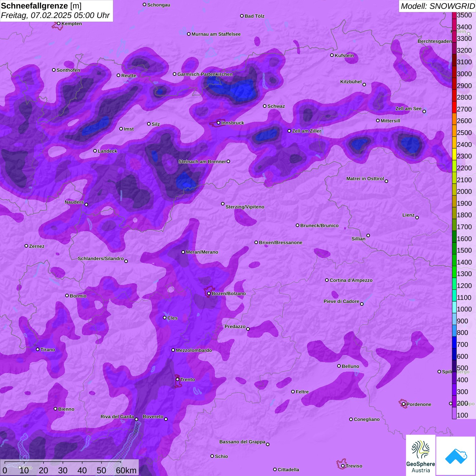Viewport: 476px width, 476px height.
Task: Select the 100 light purple legend swatch
Action: tap(454, 413)
